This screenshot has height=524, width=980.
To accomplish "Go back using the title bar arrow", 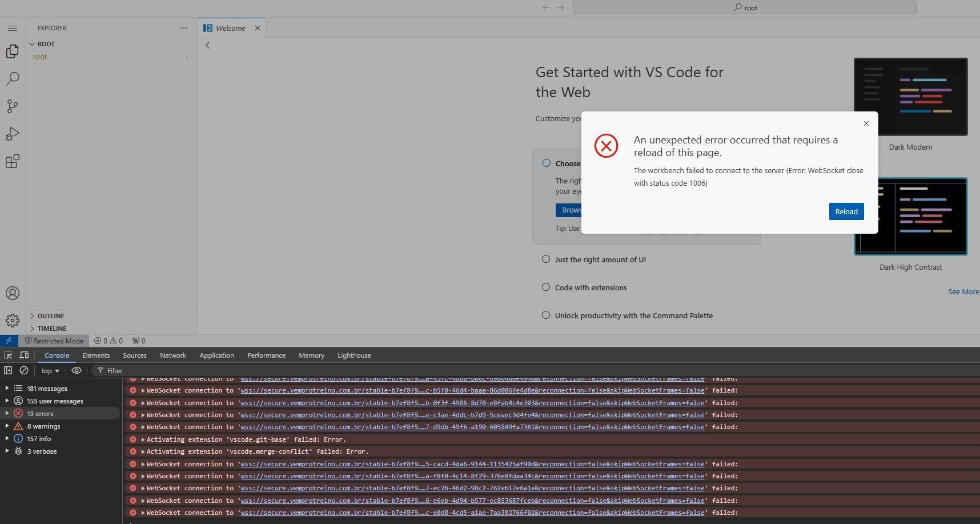I will [546, 7].
